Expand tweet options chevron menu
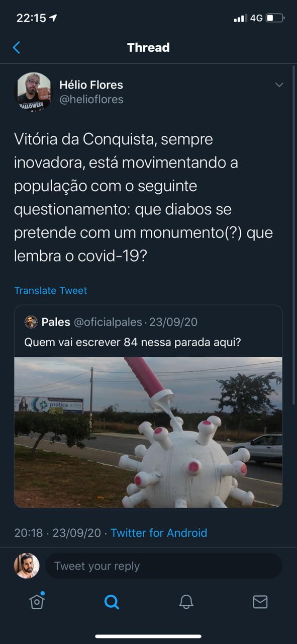Screen dimensions: 297x644 pyautogui.click(x=279, y=85)
